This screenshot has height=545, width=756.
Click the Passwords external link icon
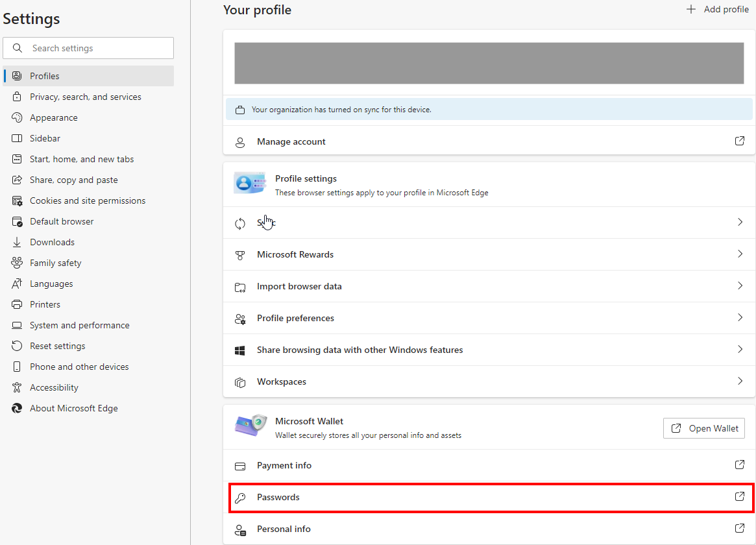point(740,496)
